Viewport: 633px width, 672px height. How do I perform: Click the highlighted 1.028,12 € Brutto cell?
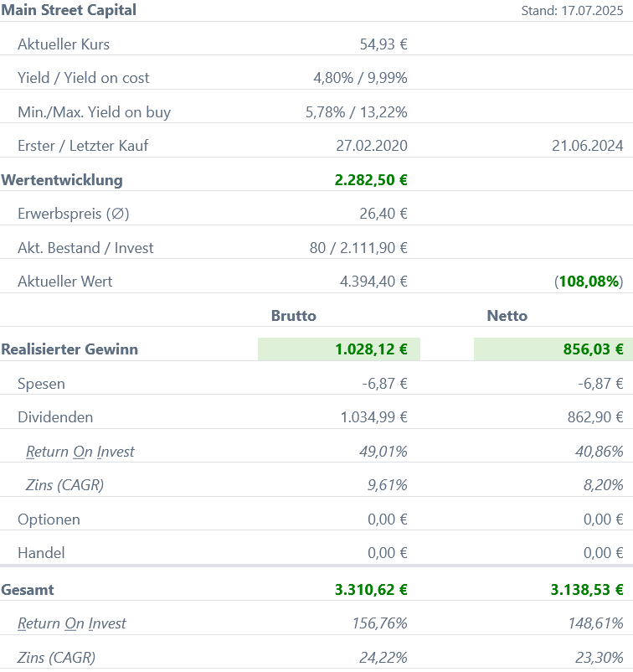(371, 349)
